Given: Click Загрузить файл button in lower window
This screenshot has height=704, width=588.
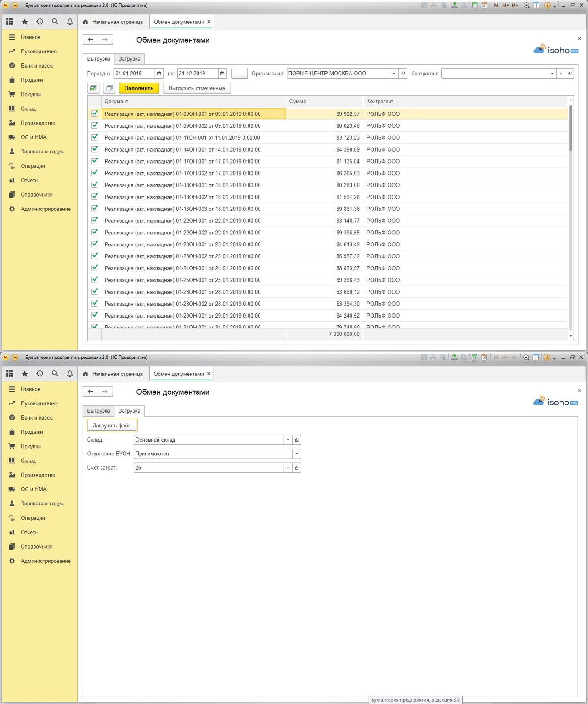Looking at the screenshot, I should pyautogui.click(x=112, y=426).
